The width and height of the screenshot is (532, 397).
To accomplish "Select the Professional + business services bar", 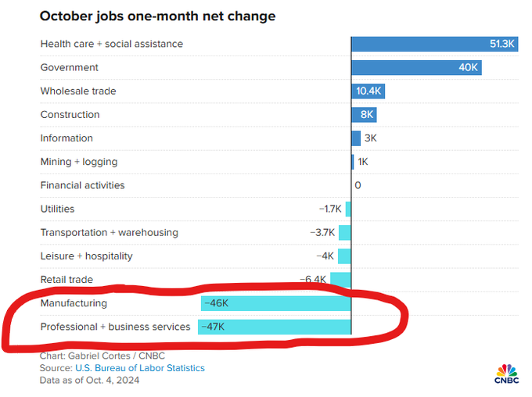I will tap(274, 327).
